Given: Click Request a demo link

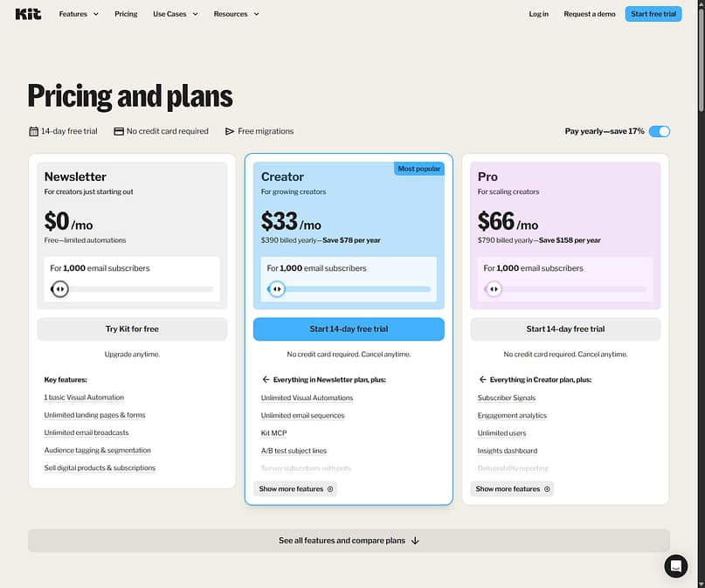Looking at the screenshot, I should tap(590, 14).
